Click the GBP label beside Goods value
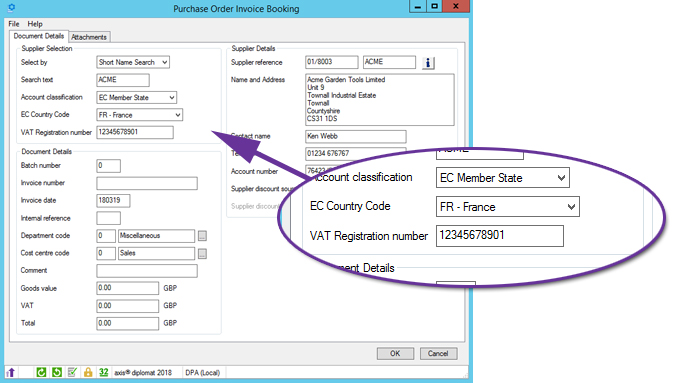 pyautogui.click(x=170, y=288)
